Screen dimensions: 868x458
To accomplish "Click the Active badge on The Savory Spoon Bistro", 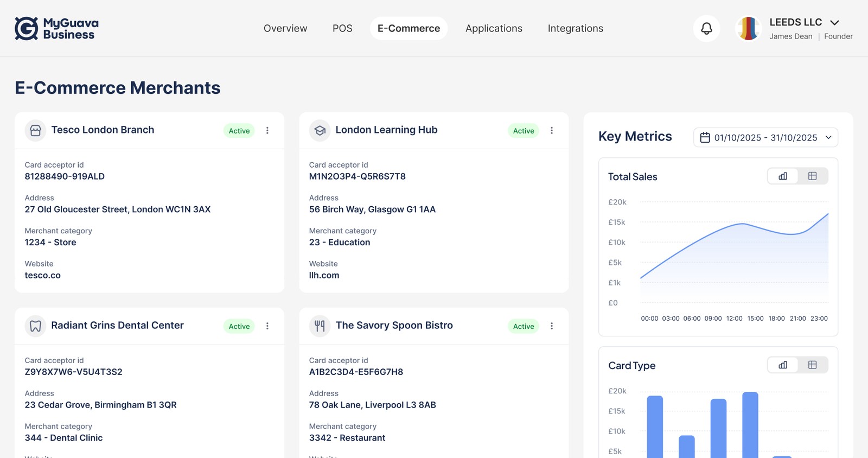I will 524,326.
